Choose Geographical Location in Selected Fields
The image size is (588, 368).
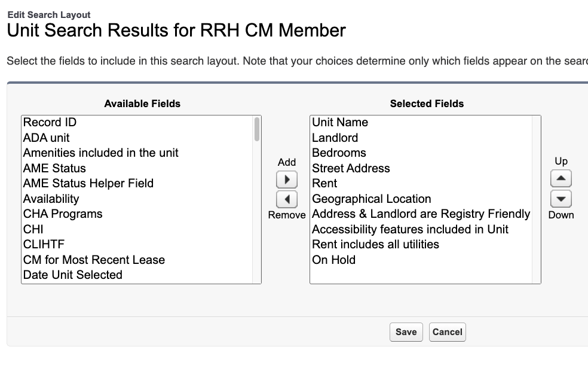tap(371, 199)
